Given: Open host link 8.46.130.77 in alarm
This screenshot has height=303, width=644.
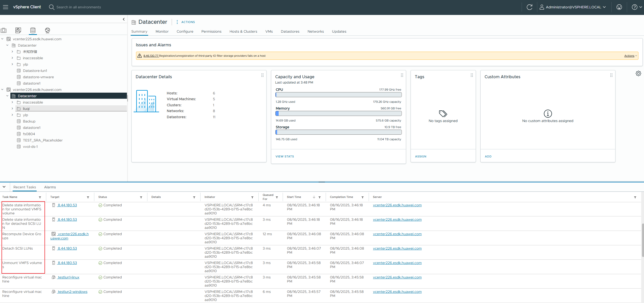Looking at the screenshot, I should [x=151, y=56].
